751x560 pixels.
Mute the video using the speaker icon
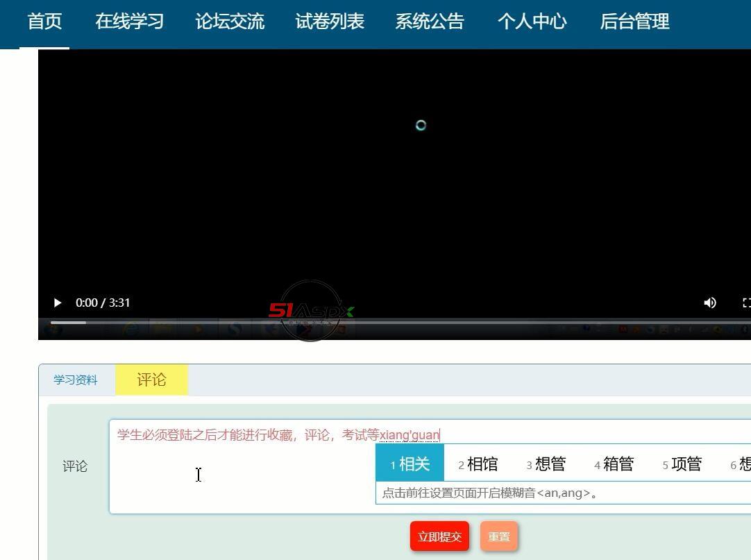pyautogui.click(x=710, y=303)
